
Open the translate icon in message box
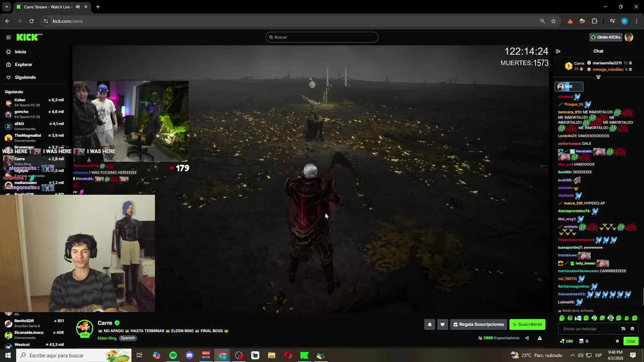(624, 329)
